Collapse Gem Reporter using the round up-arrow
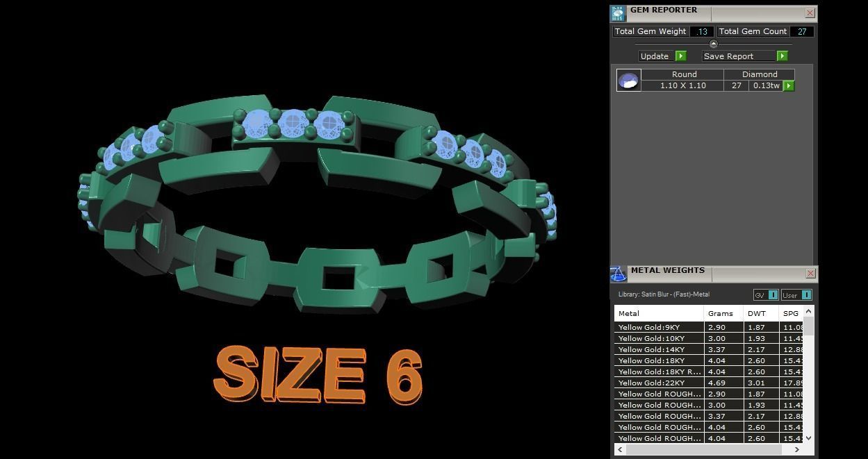Screen dimensions: 868x459 coord(713,44)
